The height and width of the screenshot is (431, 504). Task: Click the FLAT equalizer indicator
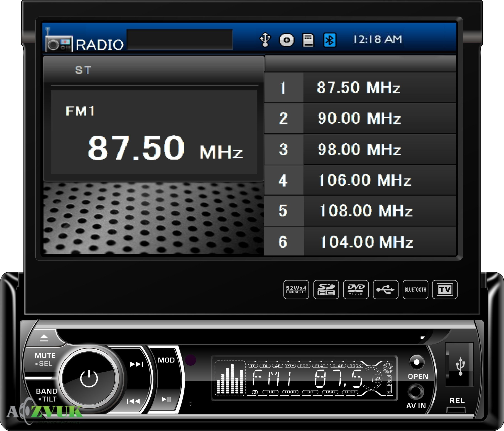point(320,366)
